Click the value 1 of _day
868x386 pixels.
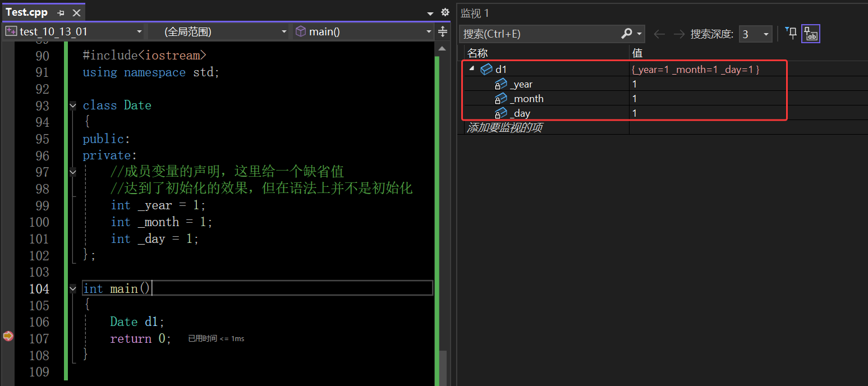[635, 113]
